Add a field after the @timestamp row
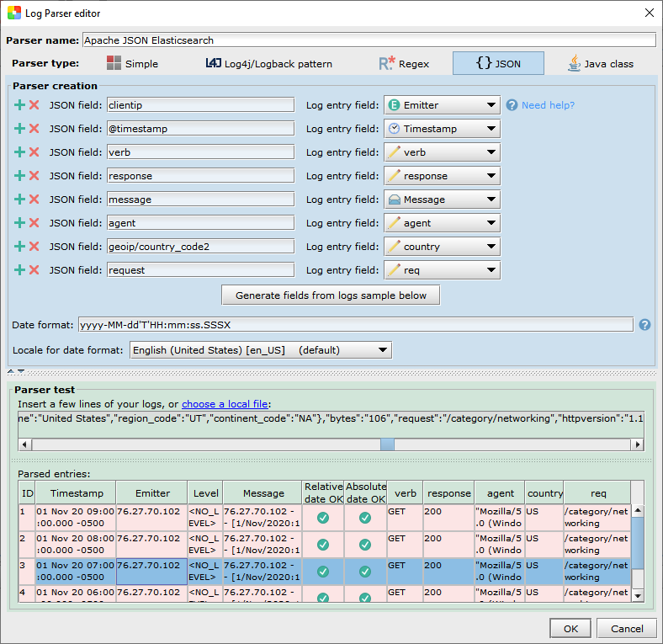663x644 pixels. pos(20,129)
